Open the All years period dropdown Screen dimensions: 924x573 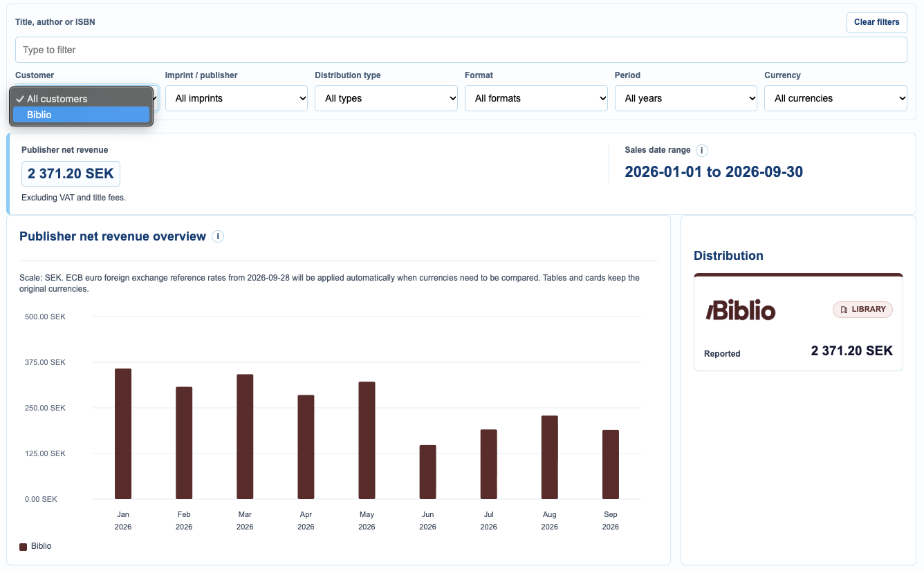click(x=686, y=98)
